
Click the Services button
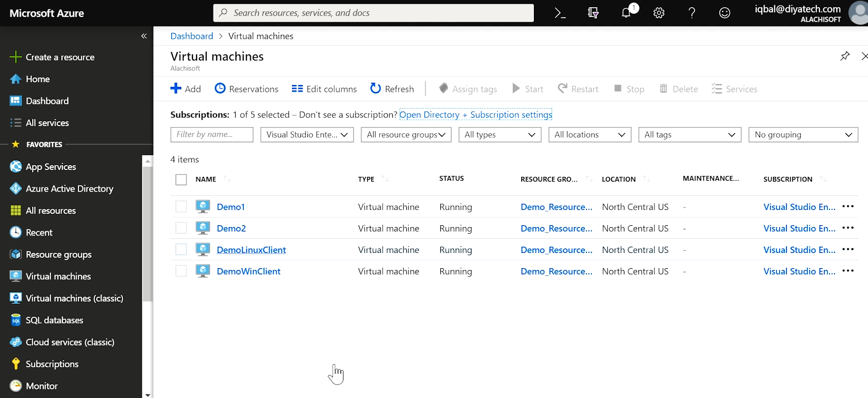[x=734, y=89]
